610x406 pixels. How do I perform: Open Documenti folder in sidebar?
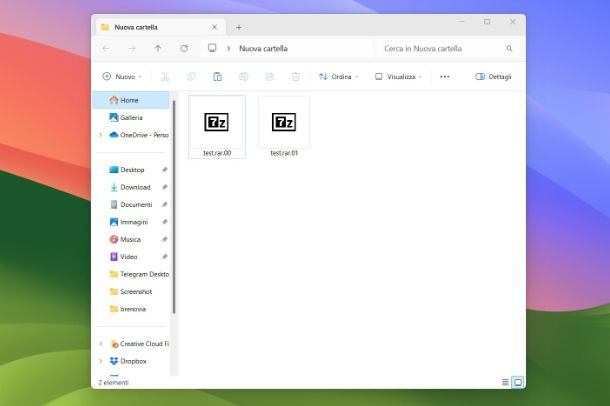click(x=131, y=205)
